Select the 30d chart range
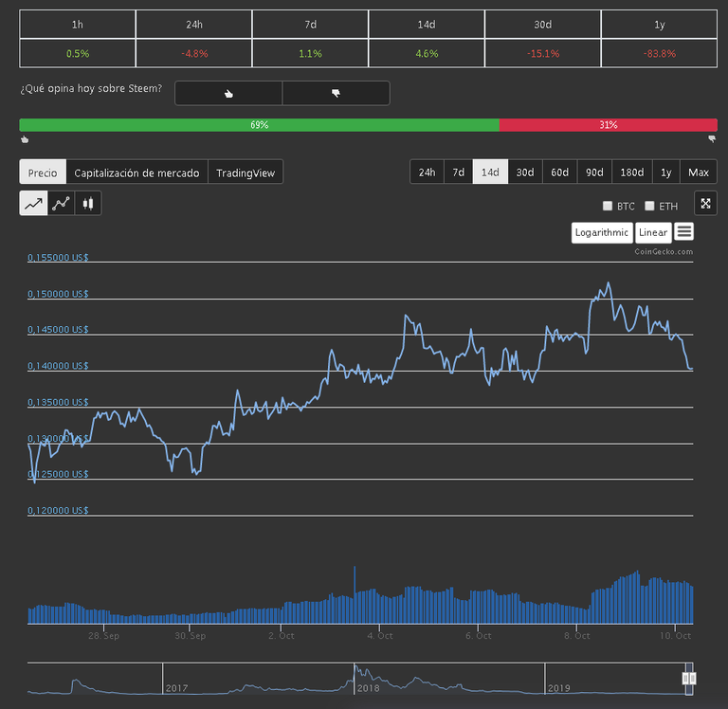Image resolution: width=728 pixels, height=709 pixels. coord(525,172)
